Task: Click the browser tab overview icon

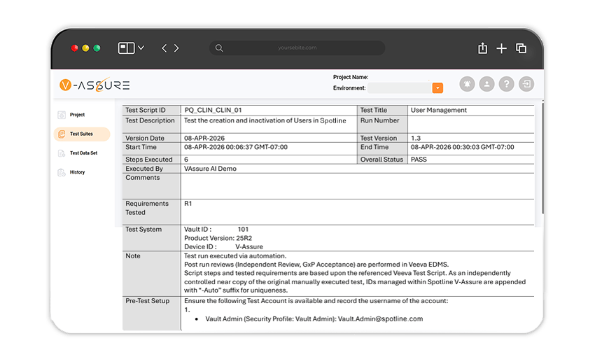Action: pos(521,48)
